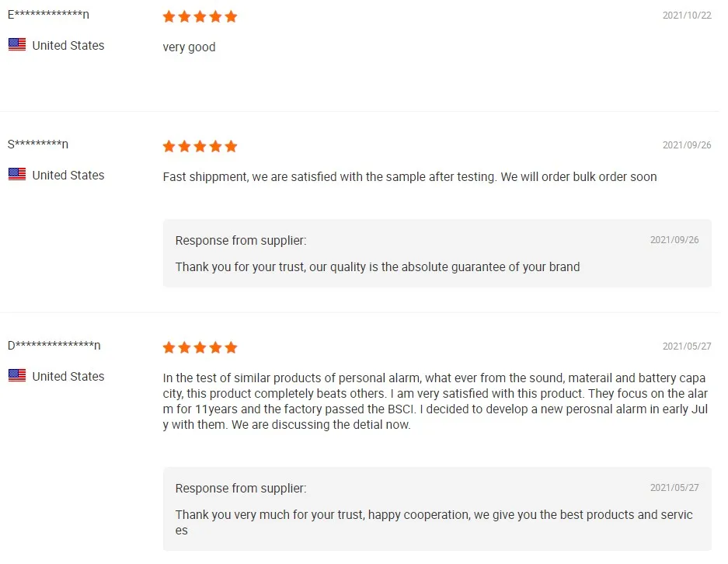728x564 pixels.
Task: Click US flag beside reviewer E*************n
Action: [17, 45]
